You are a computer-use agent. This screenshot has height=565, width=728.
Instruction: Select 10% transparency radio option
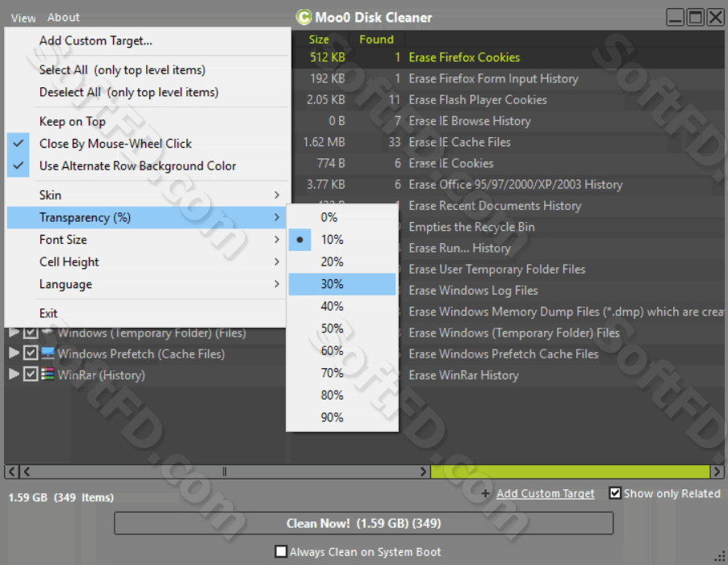(x=342, y=240)
